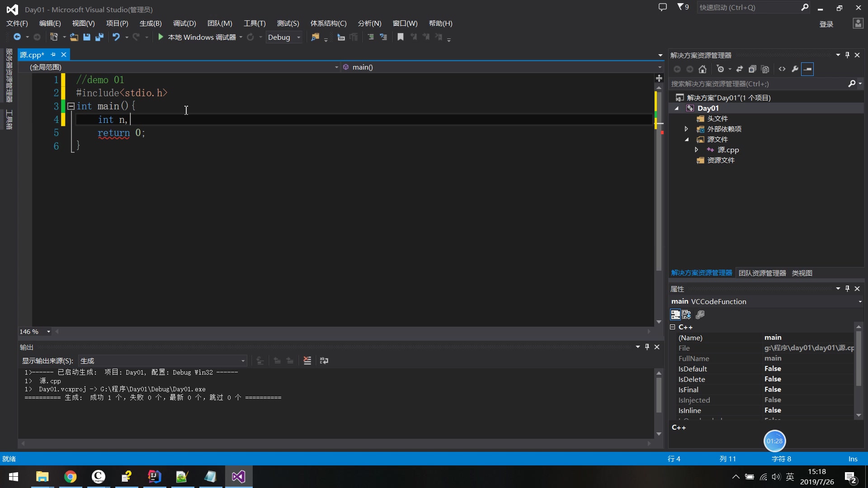Click the Undo arrow icon
Screen dimensions: 868x488
pyautogui.click(x=116, y=37)
